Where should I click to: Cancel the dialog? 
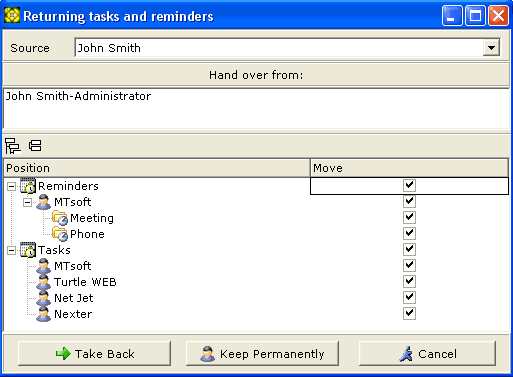[428, 354]
